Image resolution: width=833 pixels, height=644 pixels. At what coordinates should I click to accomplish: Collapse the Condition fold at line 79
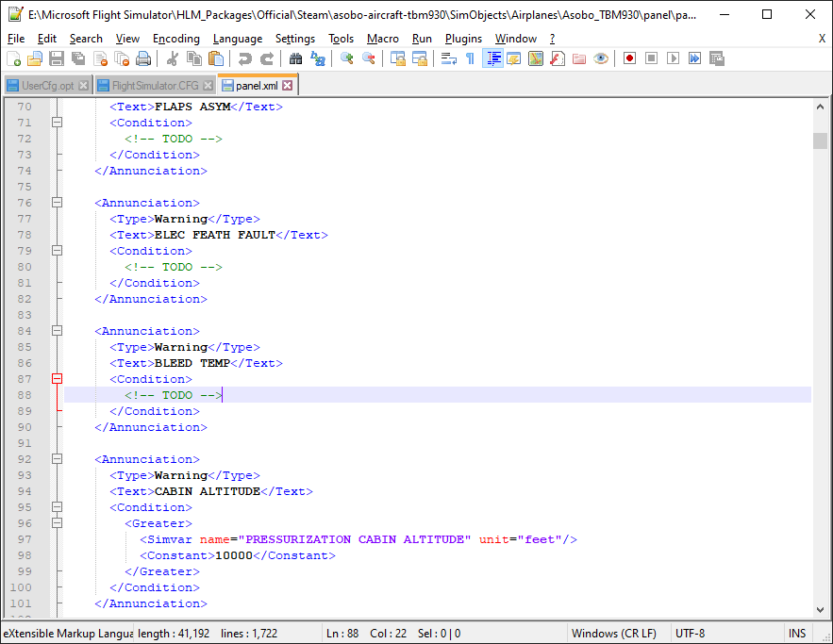tap(57, 251)
